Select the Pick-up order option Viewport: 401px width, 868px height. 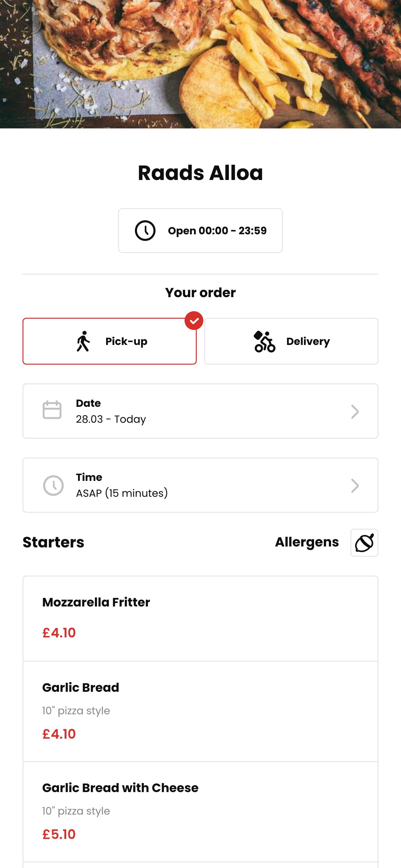pyautogui.click(x=109, y=341)
